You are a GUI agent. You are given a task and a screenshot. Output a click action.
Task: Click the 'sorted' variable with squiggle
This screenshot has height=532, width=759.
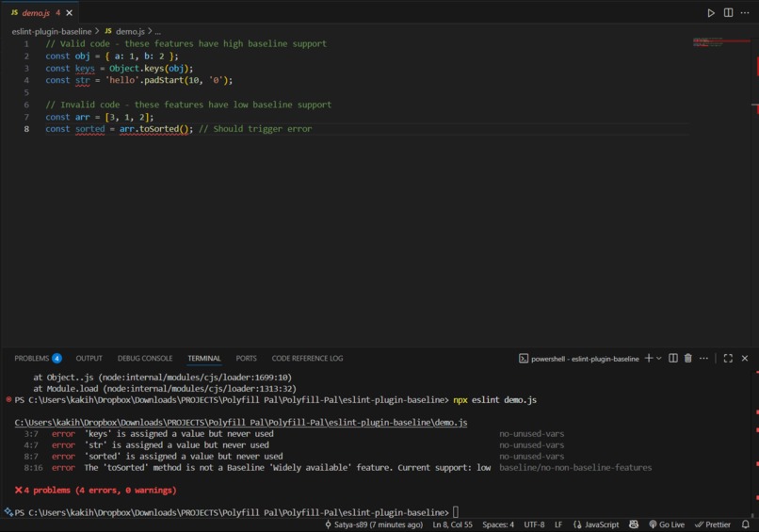click(x=90, y=129)
